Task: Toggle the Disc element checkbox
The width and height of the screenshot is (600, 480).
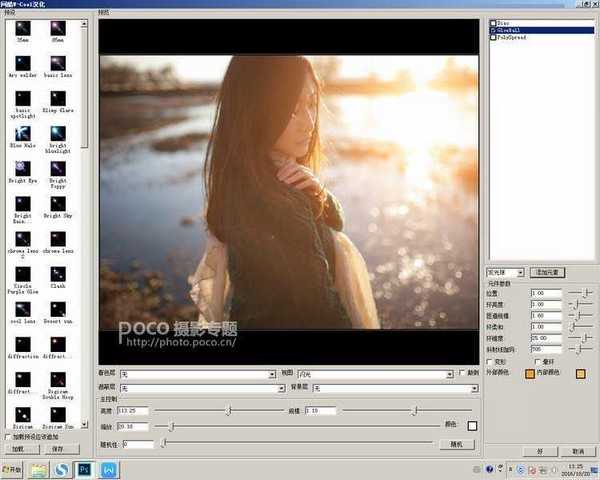Action: pos(494,22)
